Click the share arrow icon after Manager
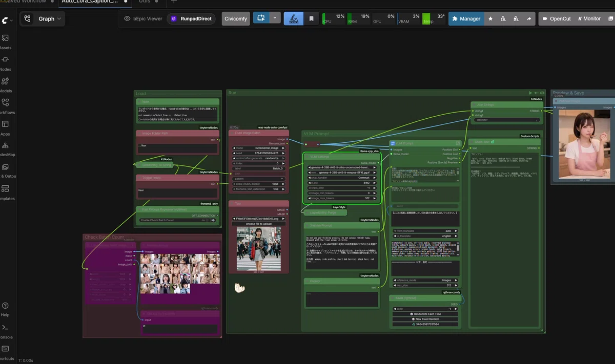The height and width of the screenshot is (364, 615). [x=528, y=19]
